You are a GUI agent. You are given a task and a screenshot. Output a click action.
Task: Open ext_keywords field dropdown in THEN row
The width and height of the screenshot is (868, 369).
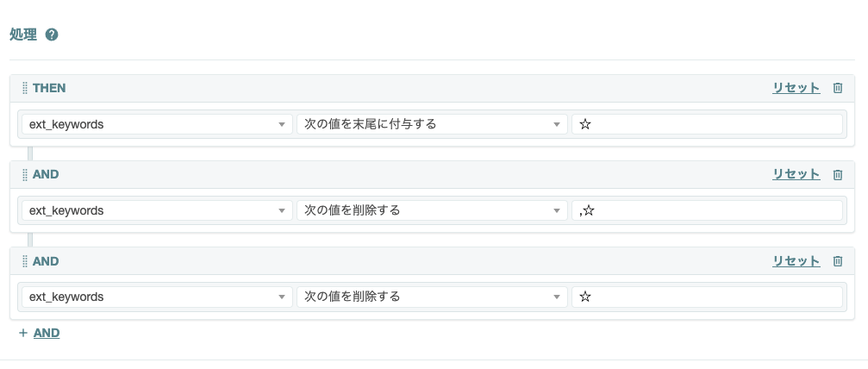[157, 124]
